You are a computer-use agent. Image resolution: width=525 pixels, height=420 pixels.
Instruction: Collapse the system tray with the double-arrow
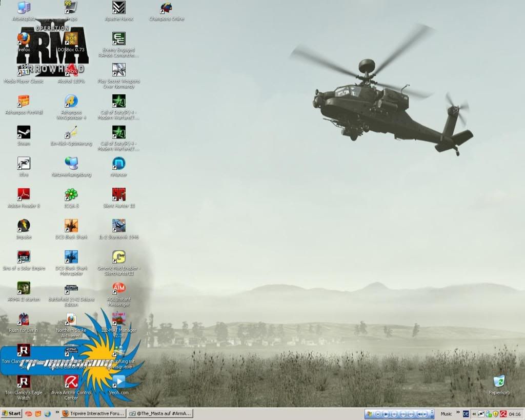tap(474, 413)
